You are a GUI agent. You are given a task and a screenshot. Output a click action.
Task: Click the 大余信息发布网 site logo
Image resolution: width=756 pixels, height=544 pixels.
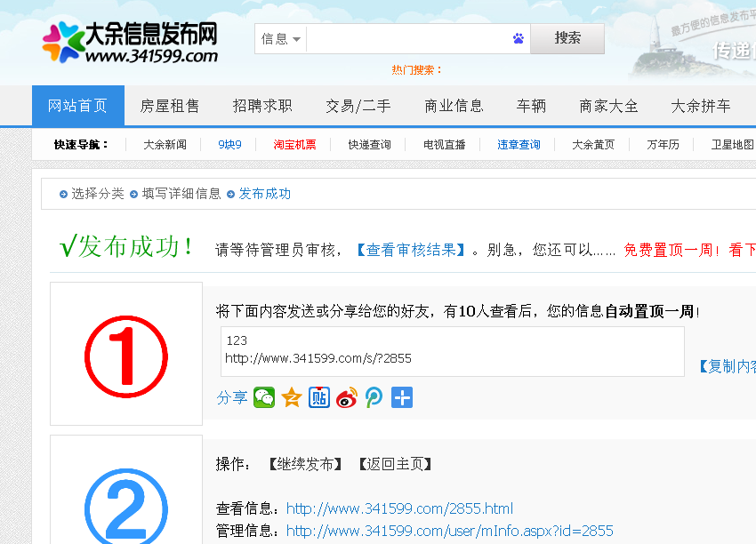(130, 43)
